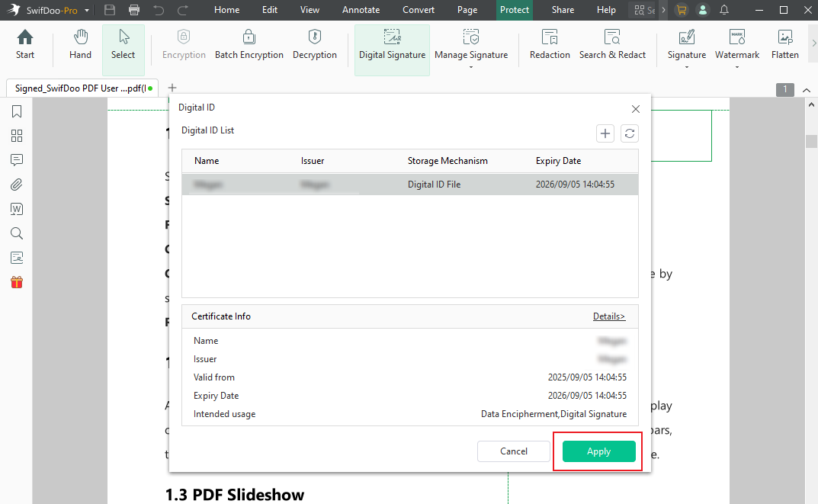Open the page thumbnails sidebar icon

[x=17, y=136]
